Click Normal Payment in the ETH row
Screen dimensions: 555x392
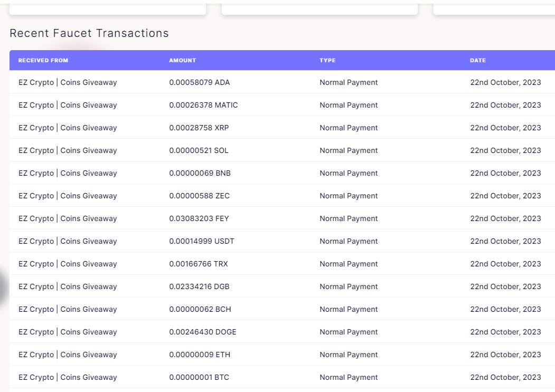[349, 354]
